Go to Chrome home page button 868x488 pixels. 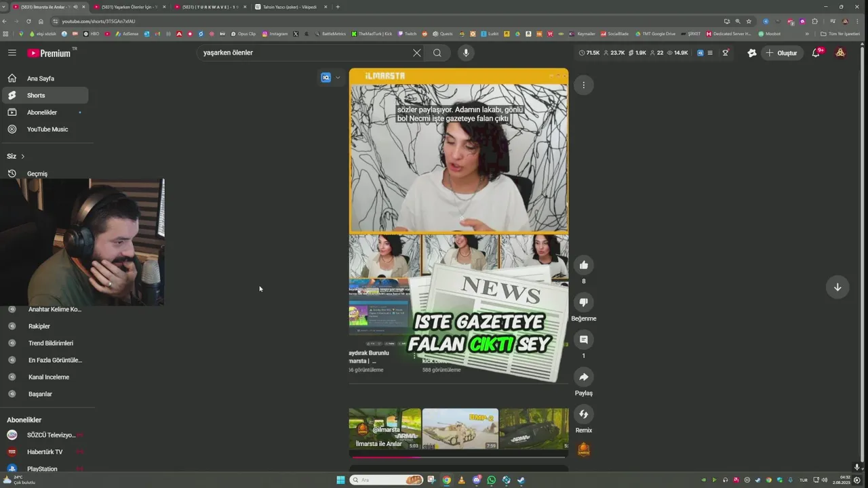(41, 21)
